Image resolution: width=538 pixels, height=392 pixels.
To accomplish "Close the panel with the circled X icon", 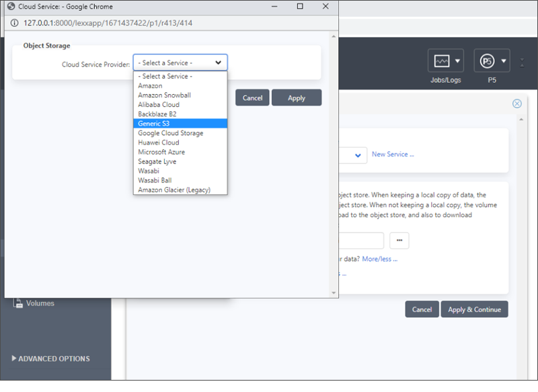I will tap(516, 104).
